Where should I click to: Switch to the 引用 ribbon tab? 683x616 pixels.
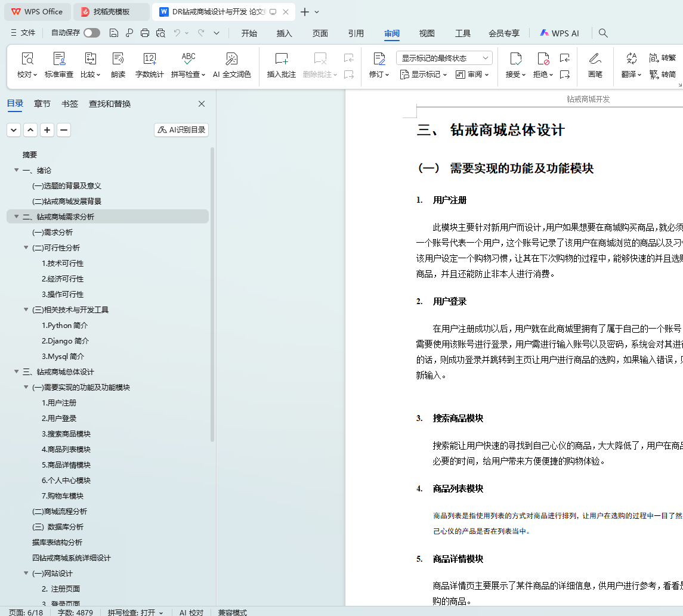click(356, 33)
